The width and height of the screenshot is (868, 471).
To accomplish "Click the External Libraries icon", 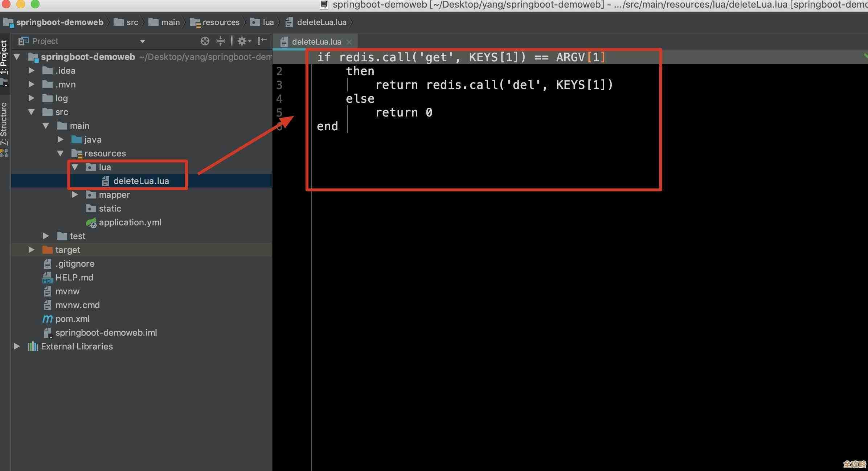I will [33, 347].
